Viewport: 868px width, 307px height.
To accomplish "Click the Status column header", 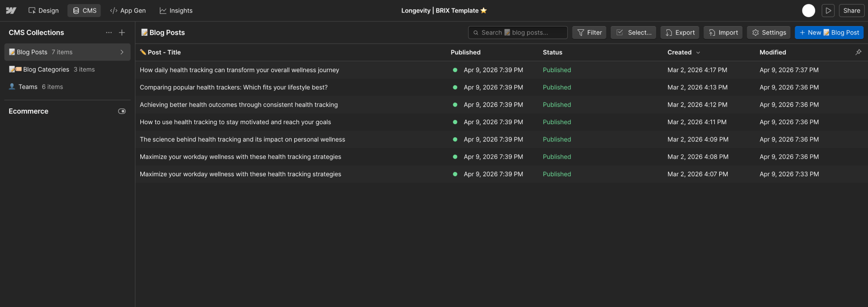I will (x=552, y=52).
